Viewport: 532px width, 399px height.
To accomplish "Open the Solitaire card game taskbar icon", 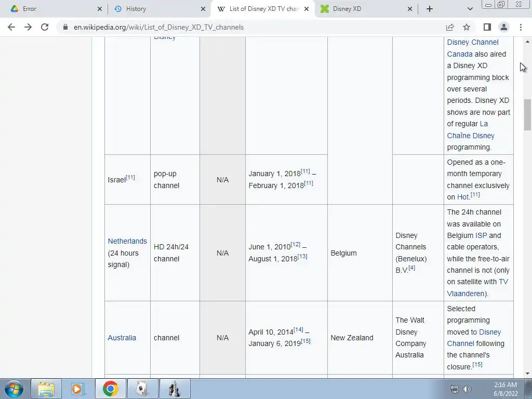I will (142, 389).
